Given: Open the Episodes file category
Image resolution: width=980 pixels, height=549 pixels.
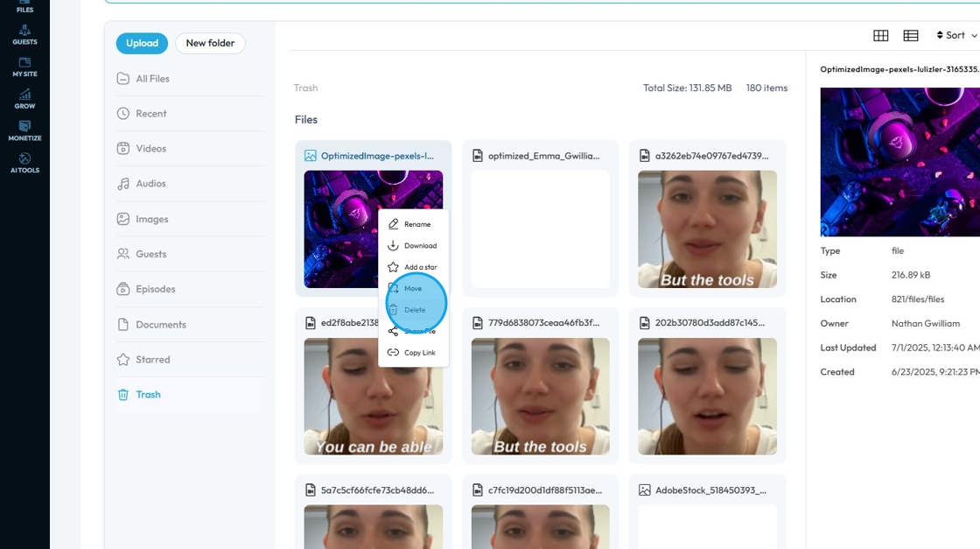Looking at the screenshot, I should pos(190,289).
